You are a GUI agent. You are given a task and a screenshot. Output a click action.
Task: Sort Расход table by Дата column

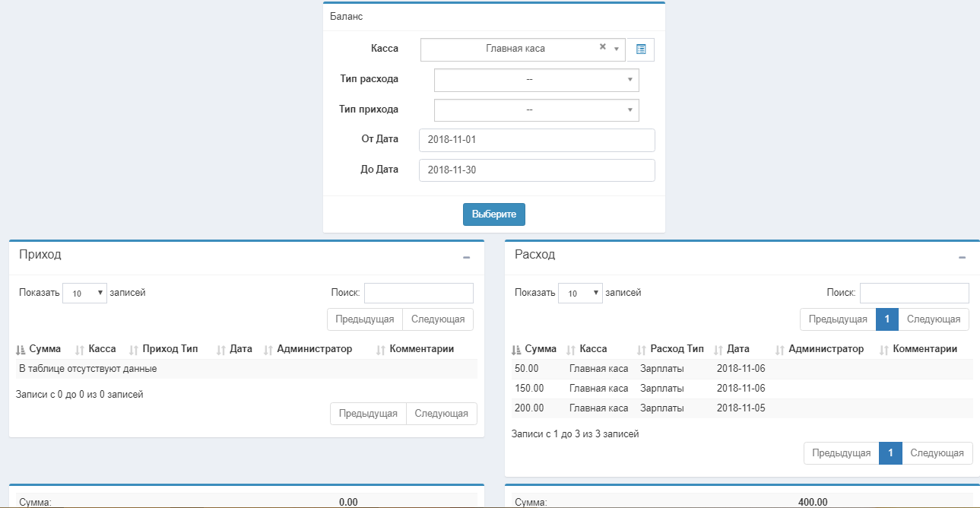(x=737, y=349)
